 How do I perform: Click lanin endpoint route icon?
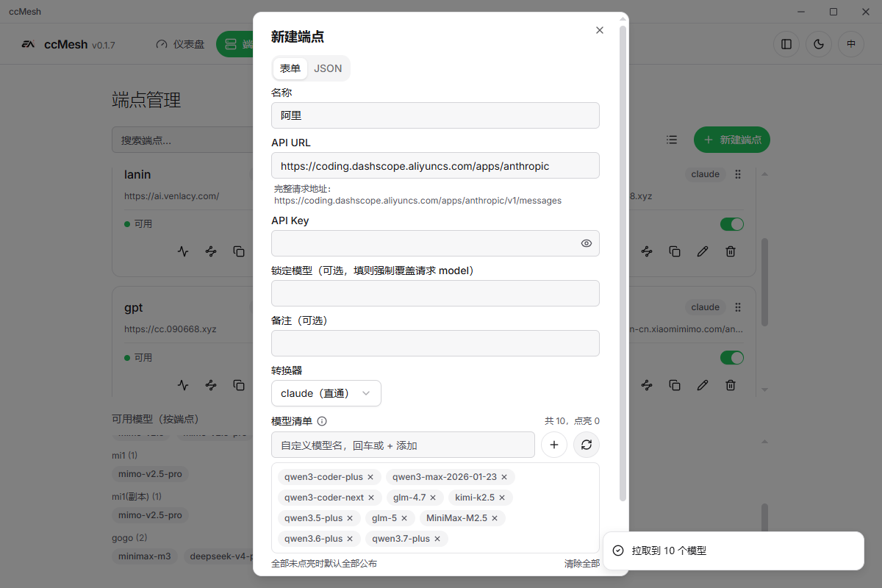(211, 251)
